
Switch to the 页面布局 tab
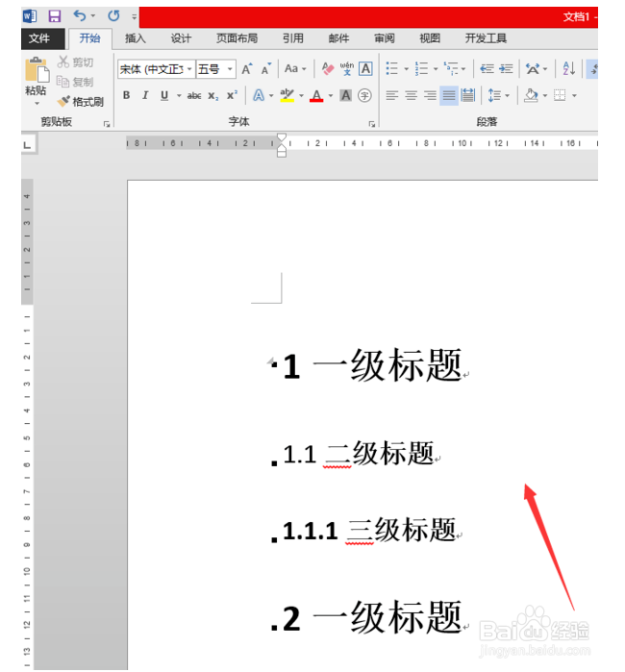(x=237, y=38)
